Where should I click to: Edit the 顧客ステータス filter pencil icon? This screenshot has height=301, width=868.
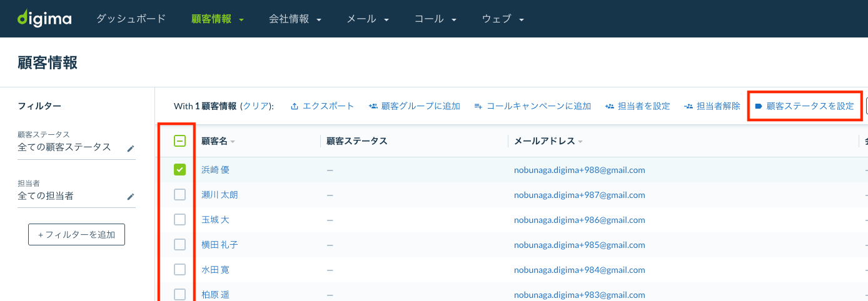(x=131, y=148)
